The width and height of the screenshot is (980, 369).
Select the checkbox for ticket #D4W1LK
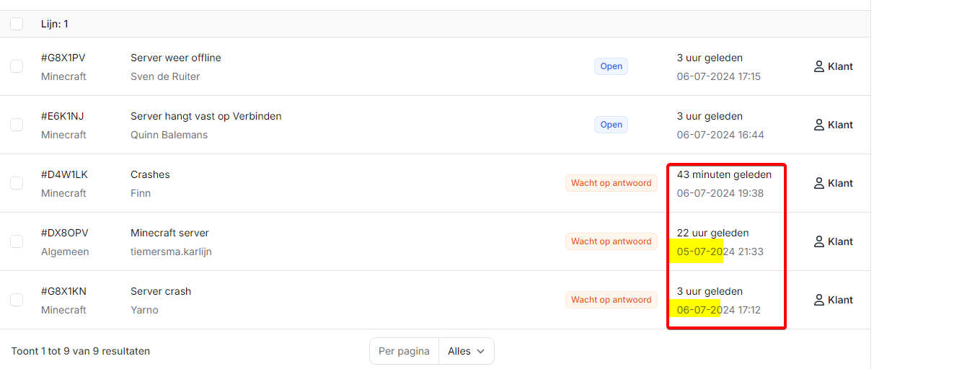[17, 183]
